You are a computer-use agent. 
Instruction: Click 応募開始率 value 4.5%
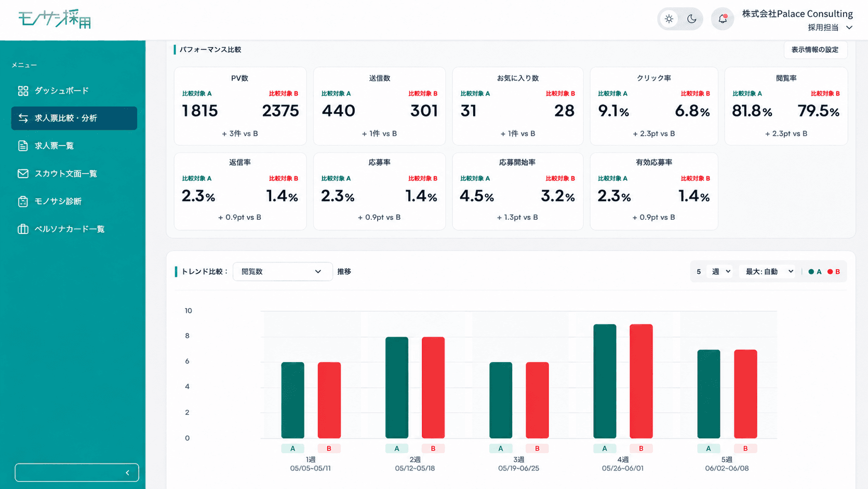pyautogui.click(x=477, y=196)
